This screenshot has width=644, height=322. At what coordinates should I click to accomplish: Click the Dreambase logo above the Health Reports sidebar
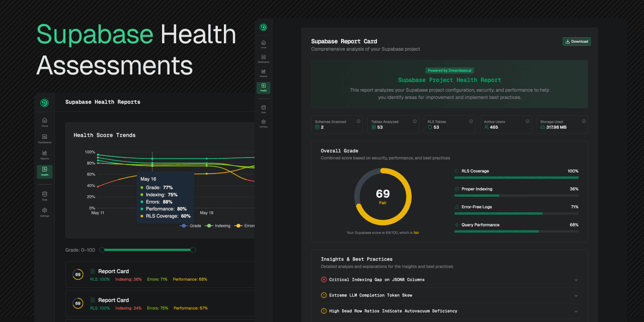tap(44, 103)
